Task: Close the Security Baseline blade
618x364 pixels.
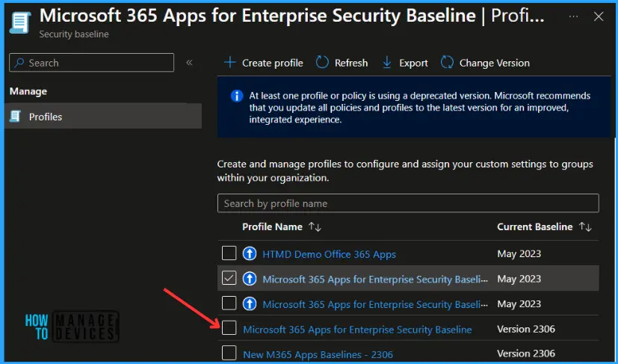Action: click(x=599, y=16)
